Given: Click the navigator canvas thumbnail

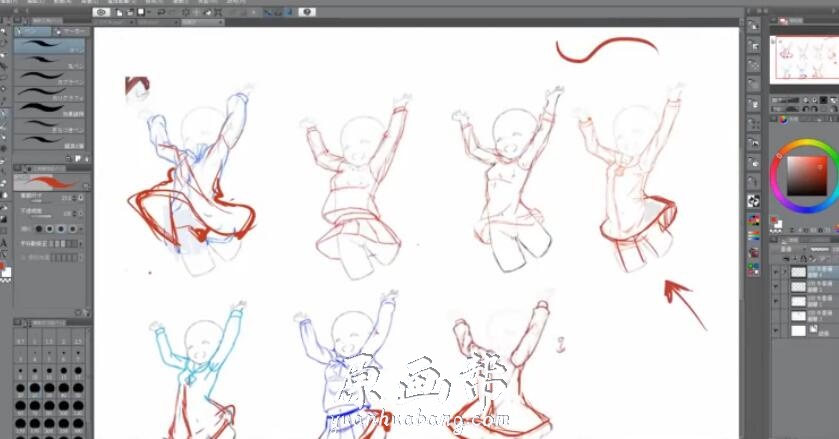Looking at the screenshot, I should (x=804, y=59).
